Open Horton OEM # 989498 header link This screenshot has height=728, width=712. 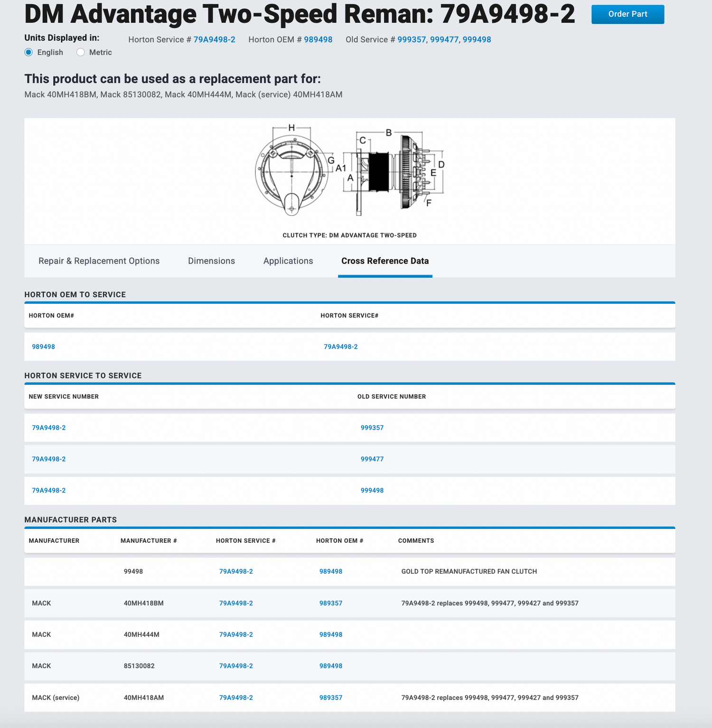coord(318,39)
